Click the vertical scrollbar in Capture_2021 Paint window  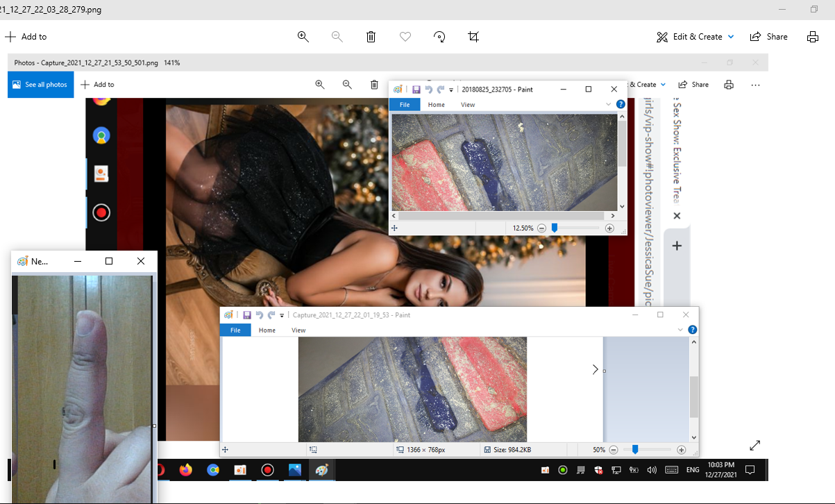(x=694, y=396)
